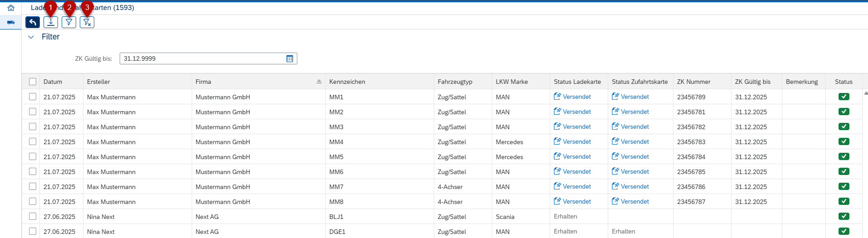The width and height of the screenshot is (868, 238).
Task: Click green status check for MM3 row
Action: click(x=844, y=126)
